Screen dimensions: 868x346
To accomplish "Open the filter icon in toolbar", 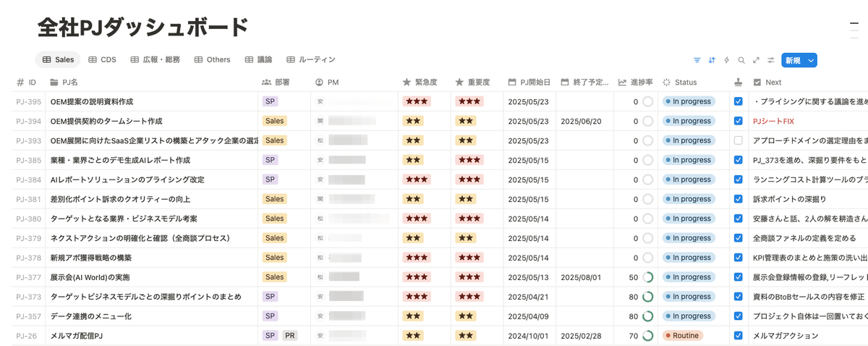I will pyautogui.click(x=697, y=60).
